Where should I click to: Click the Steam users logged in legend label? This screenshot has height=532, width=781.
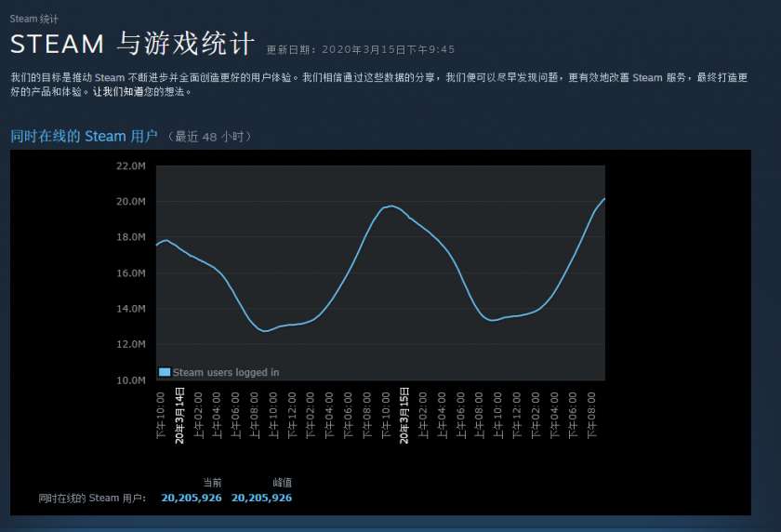coord(226,372)
